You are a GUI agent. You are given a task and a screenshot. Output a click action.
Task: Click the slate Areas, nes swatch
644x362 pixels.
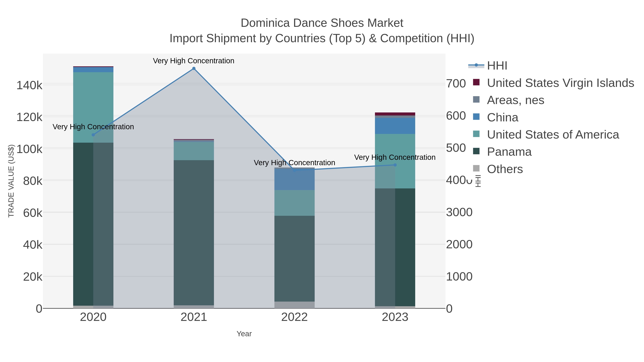[x=476, y=99]
